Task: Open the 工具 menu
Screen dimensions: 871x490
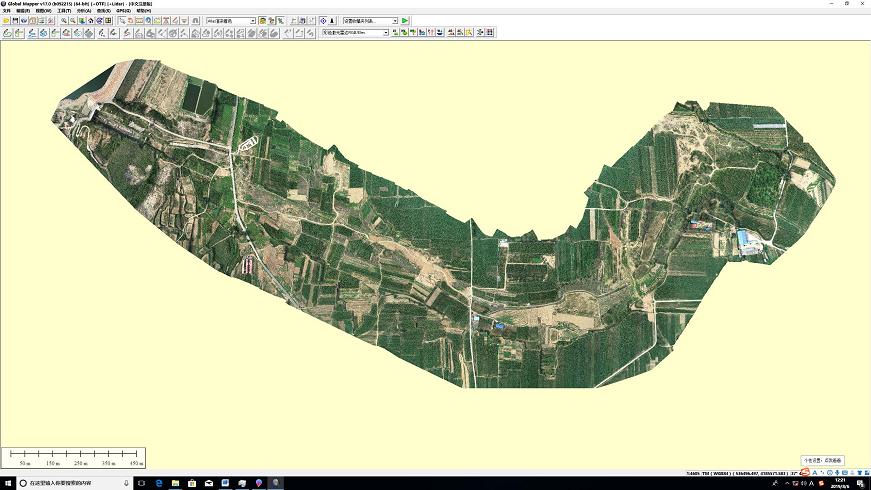Action: click(x=64, y=10)
